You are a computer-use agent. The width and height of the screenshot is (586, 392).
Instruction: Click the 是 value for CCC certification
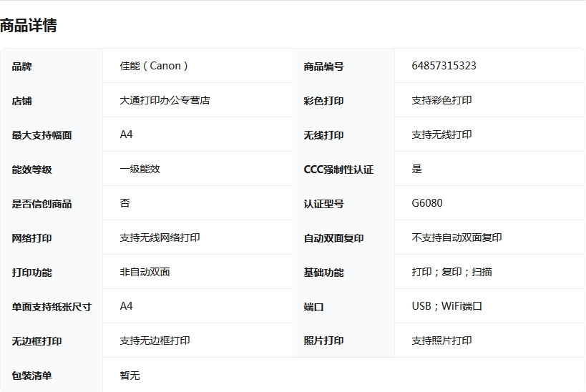tap(416, 169)
